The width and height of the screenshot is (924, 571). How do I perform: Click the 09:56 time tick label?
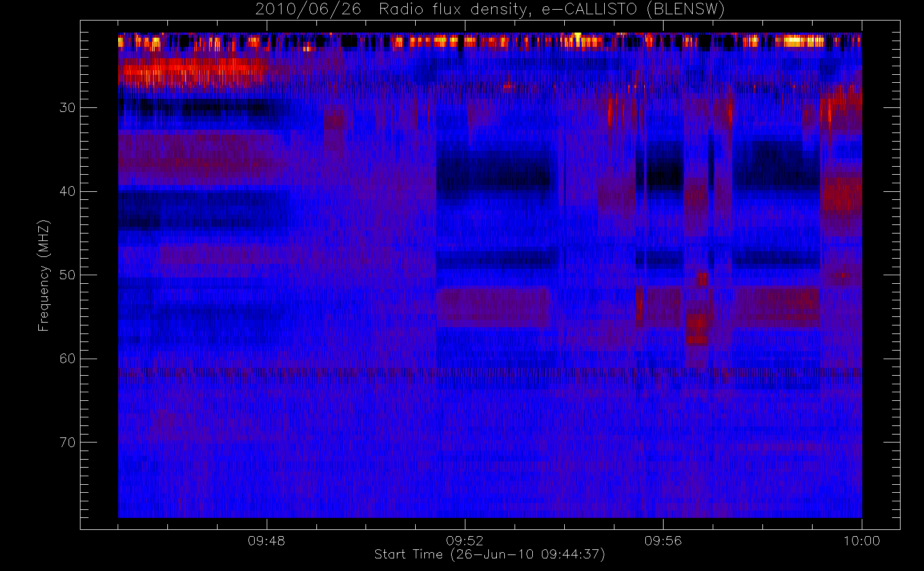point(663,541)
